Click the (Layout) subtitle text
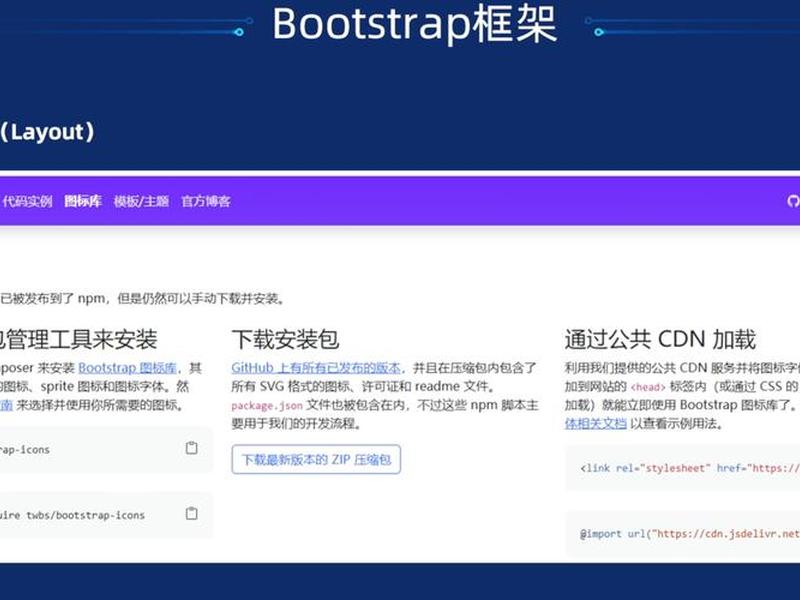 click(x=47, y=133)
